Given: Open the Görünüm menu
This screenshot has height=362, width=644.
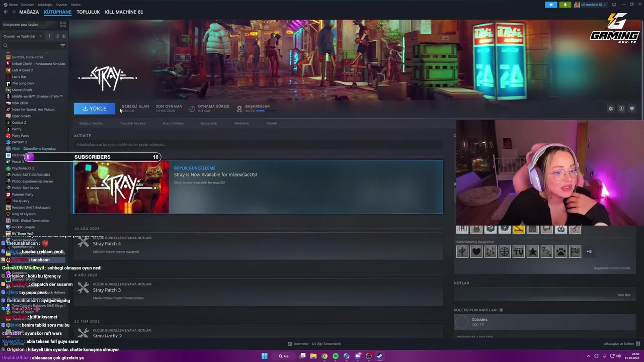Looking at the screenshot, I should point(28,5).
